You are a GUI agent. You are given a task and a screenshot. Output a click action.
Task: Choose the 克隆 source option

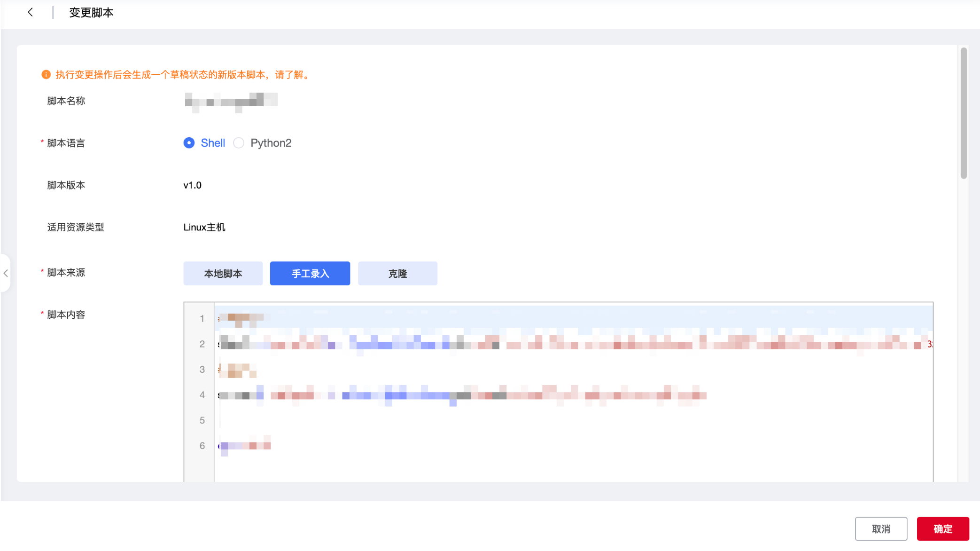coord(397,274)
